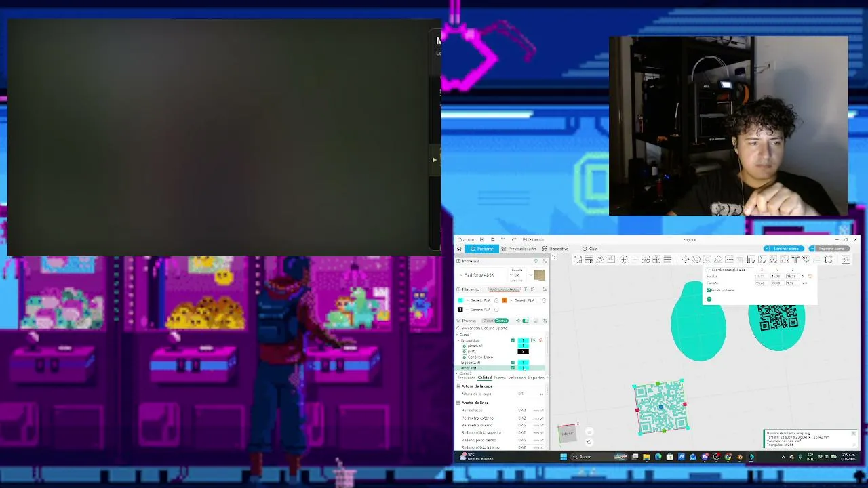Image resolution: width=868 pixels, height=488 pixels.
Task: Click the Laminar cama button
Action: (x=786, y=249)
